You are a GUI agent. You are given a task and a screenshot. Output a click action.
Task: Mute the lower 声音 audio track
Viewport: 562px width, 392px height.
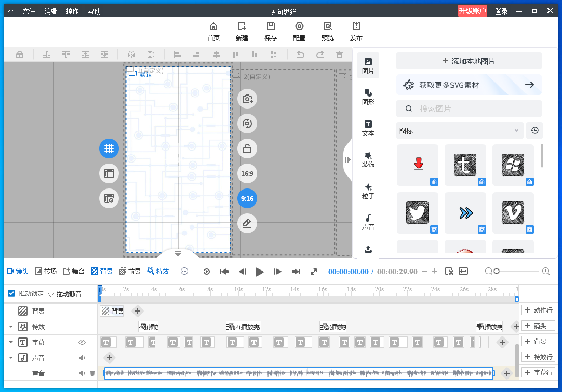tap(82, 373)
